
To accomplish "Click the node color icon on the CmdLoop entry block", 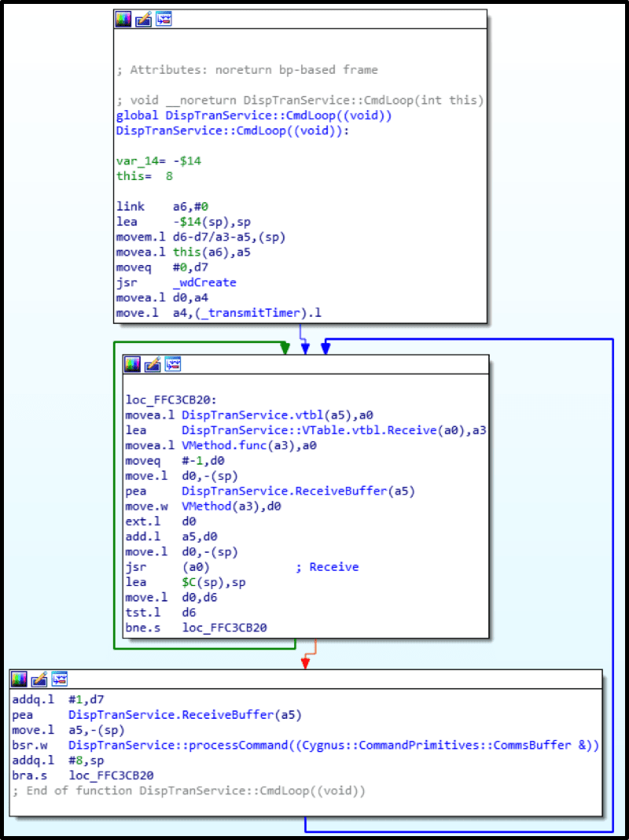I will (x=123, y=20).
